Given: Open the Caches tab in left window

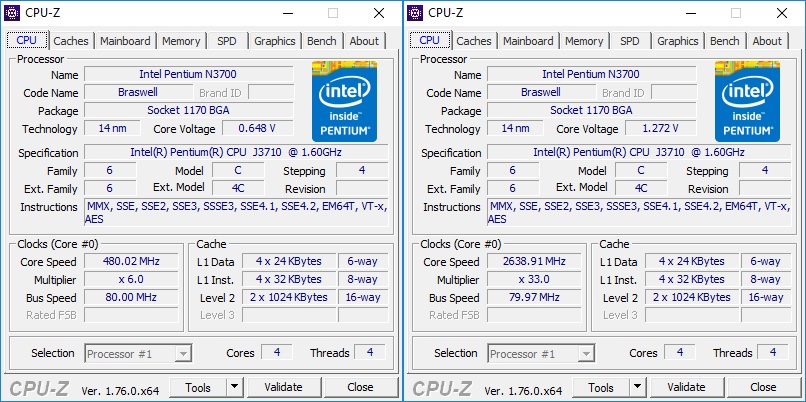Looking at the screenshot, I should [x=71, y=41].
